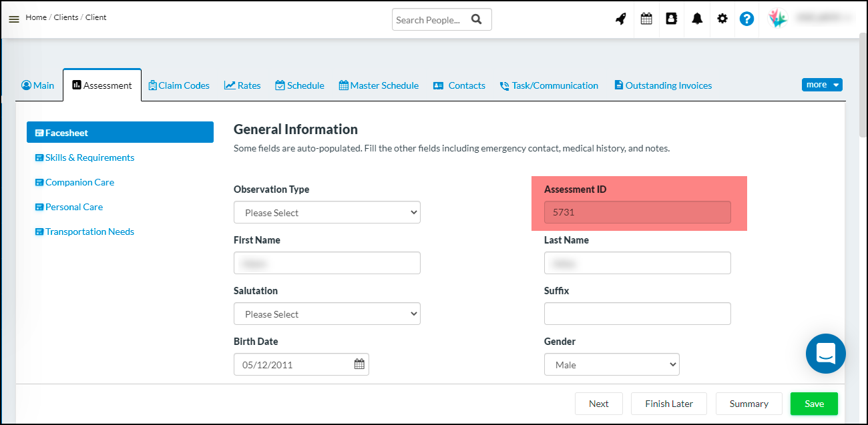Click the green Save button
This screenshot has height=425, width=868.
(x=814, y=404)
